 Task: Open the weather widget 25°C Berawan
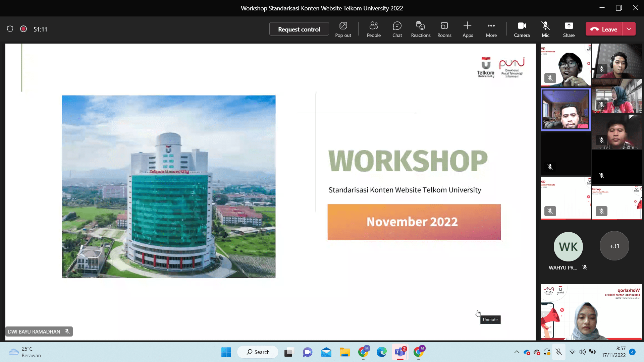tap(25, 352)
